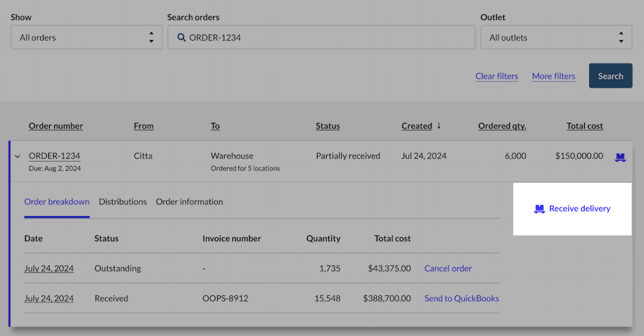Click the magnifier icon in search orders field
The width and height of the screenshot is (644, 336).
pyautogui.click(x=181, y=38)
